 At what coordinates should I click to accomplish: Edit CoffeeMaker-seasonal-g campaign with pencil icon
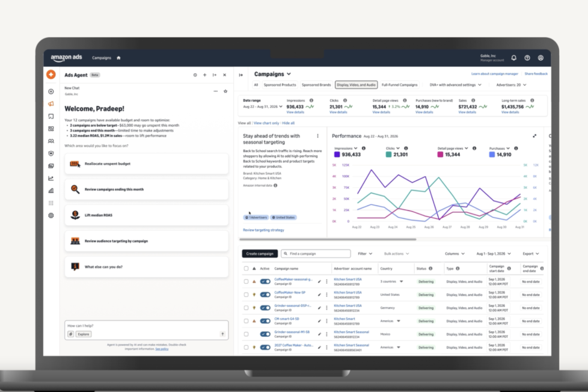point(319,281)
